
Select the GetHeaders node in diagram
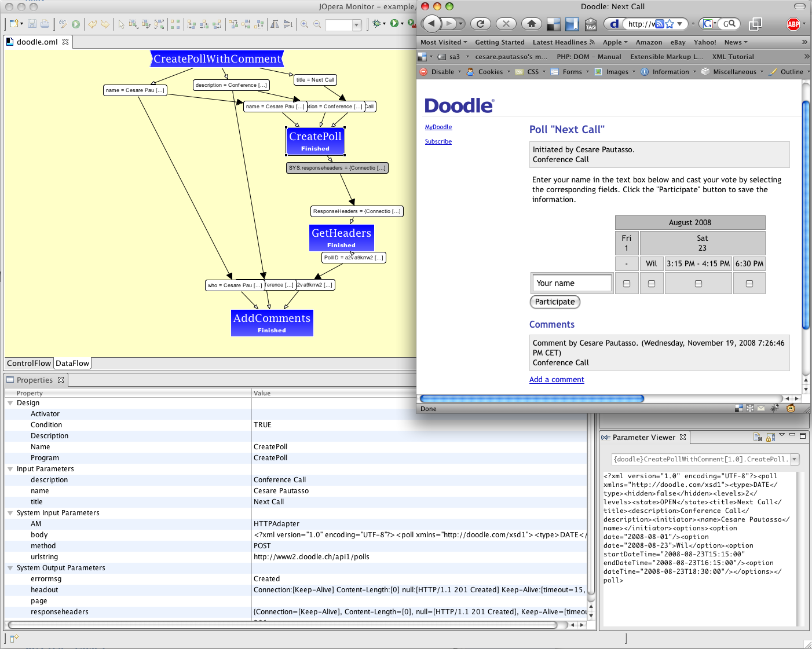(342, 238)
